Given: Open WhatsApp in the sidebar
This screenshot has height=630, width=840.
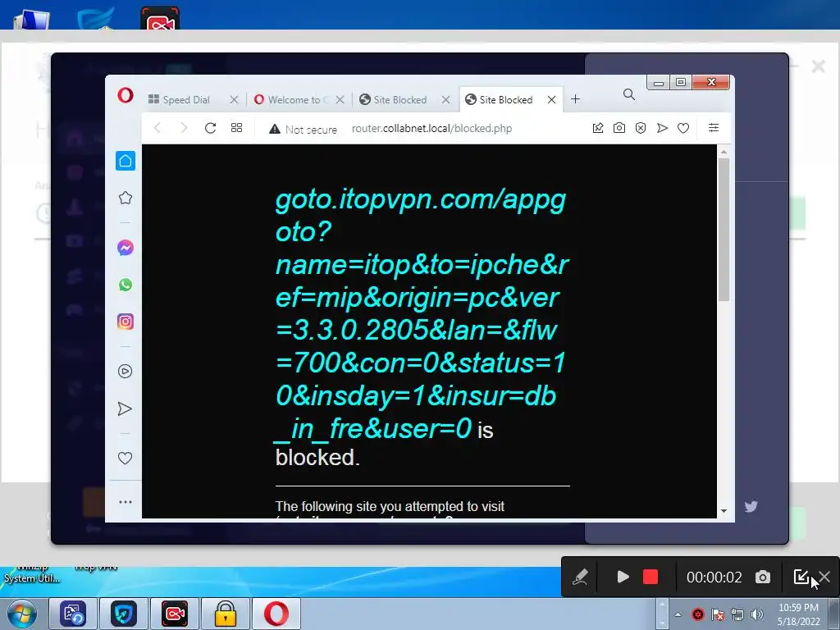Looking at the screenshot, I should [x=126, y=285].
